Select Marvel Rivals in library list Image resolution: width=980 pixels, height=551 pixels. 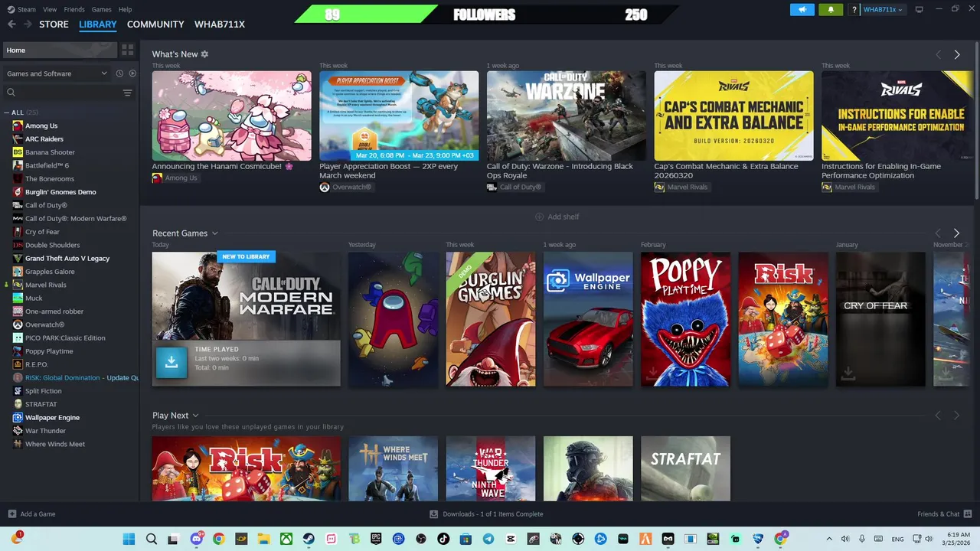click(x=46, y=285)
